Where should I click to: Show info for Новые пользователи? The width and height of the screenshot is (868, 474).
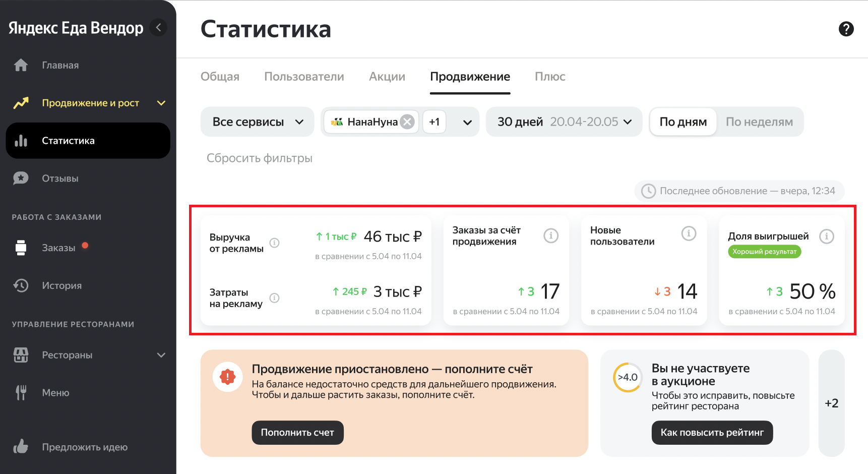coord(689,233)
